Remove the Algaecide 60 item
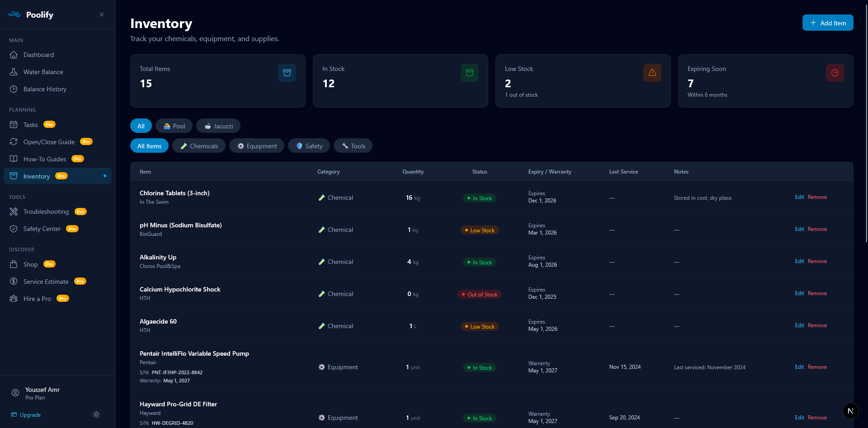The height and width of the screenshot is (428, 868). coord(817,325)
